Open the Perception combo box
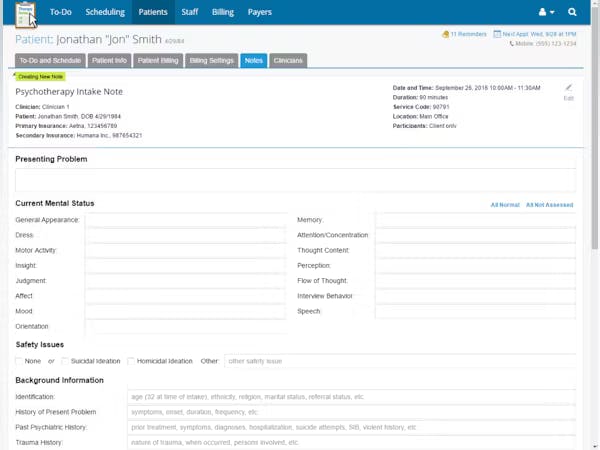The image size is (600, 450). pyautogui.click(x=475, y=266)
